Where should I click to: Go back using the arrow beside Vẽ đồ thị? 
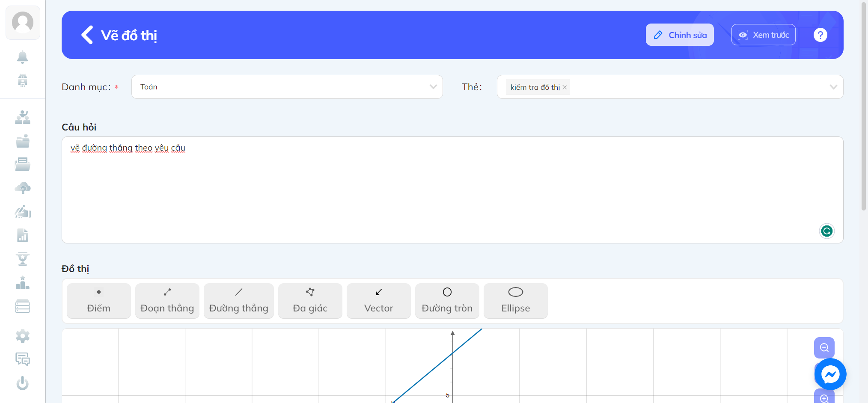tap(87, 35)
